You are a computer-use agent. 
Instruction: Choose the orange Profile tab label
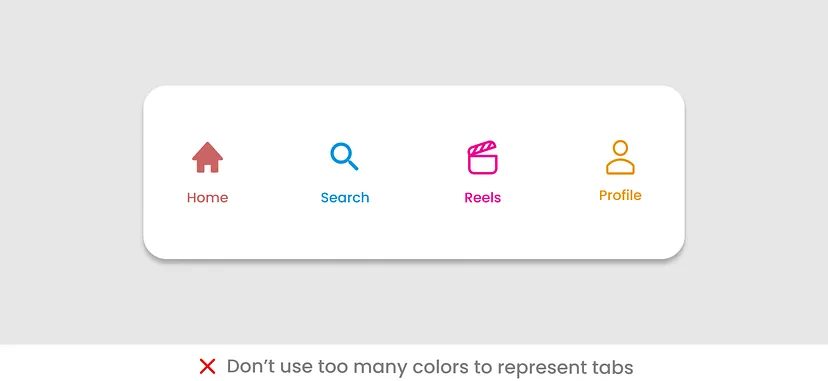point(620,196)
